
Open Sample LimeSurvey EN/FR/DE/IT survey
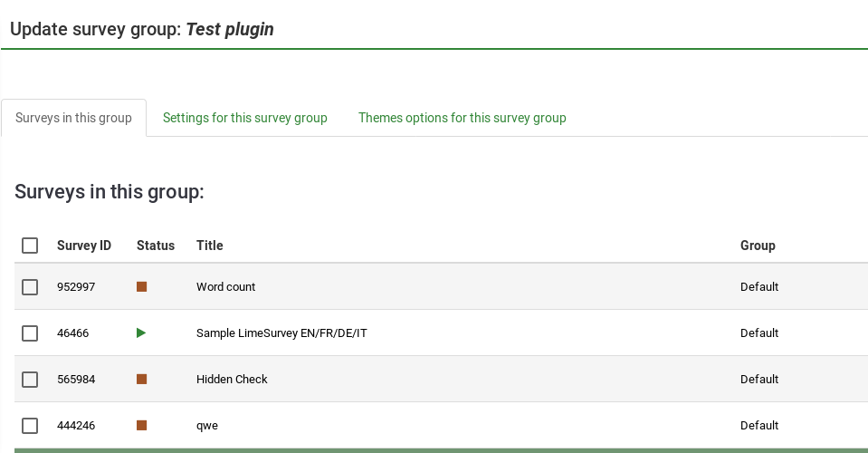[x=281, y=333]
